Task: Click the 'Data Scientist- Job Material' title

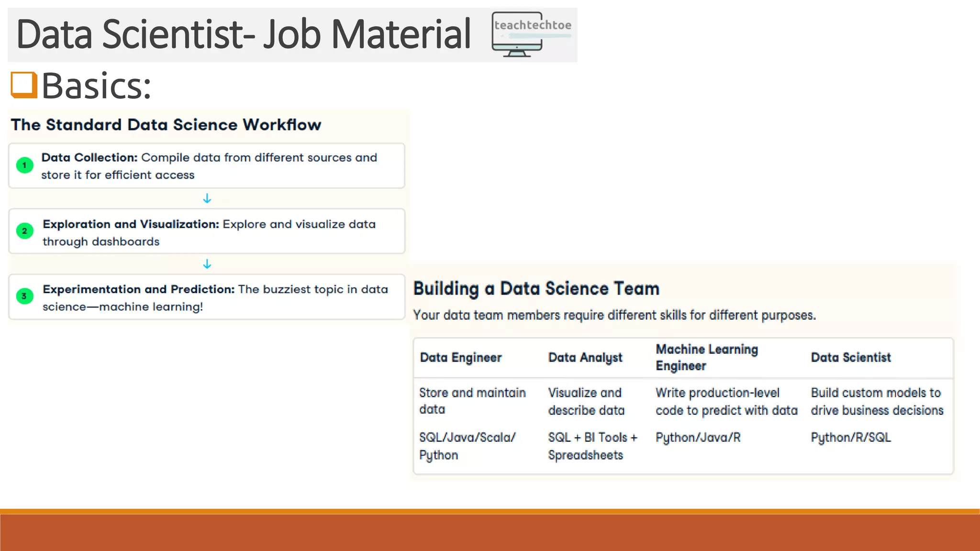Action: [x=244, y=34]
